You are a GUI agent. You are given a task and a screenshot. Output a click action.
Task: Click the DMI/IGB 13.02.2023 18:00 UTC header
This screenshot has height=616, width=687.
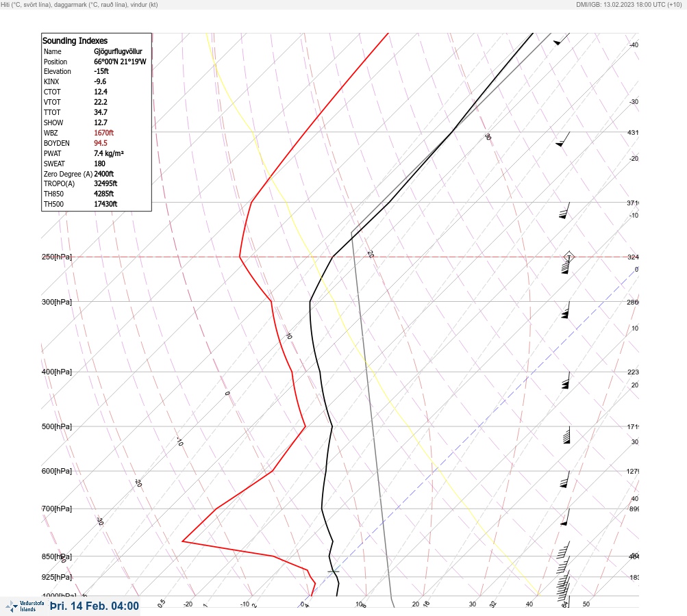(x=629, y=4)
